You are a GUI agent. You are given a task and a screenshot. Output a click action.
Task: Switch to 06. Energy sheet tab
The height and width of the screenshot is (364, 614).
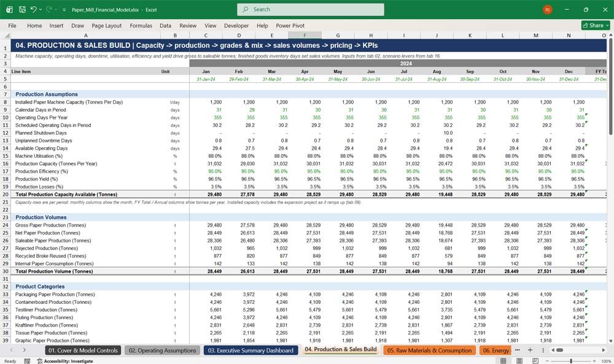pos(495,350)
